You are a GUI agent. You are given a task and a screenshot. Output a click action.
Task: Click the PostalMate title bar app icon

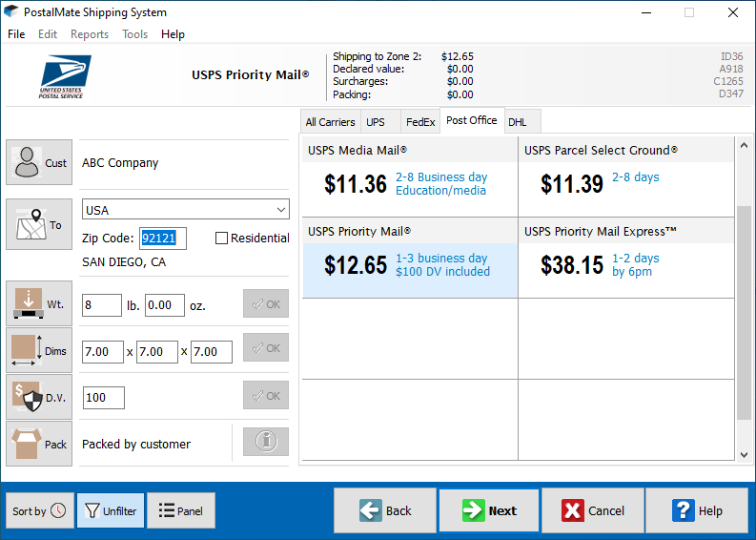pyautogui.click(x=10, y=11)
